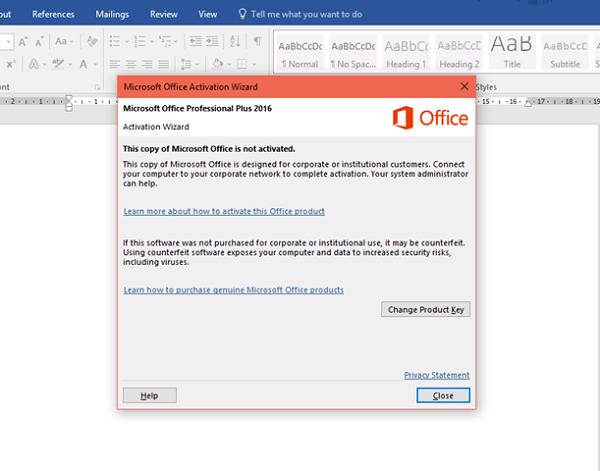This screenshot has height=471, width=600.
Task: Click the Decrease Indent icon
Action: [196, 41]
